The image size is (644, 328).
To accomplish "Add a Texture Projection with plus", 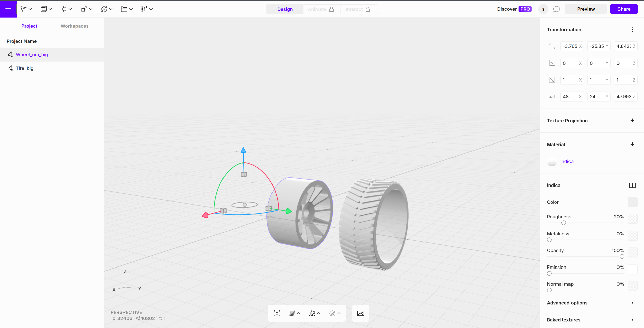I will coord(632,120).
